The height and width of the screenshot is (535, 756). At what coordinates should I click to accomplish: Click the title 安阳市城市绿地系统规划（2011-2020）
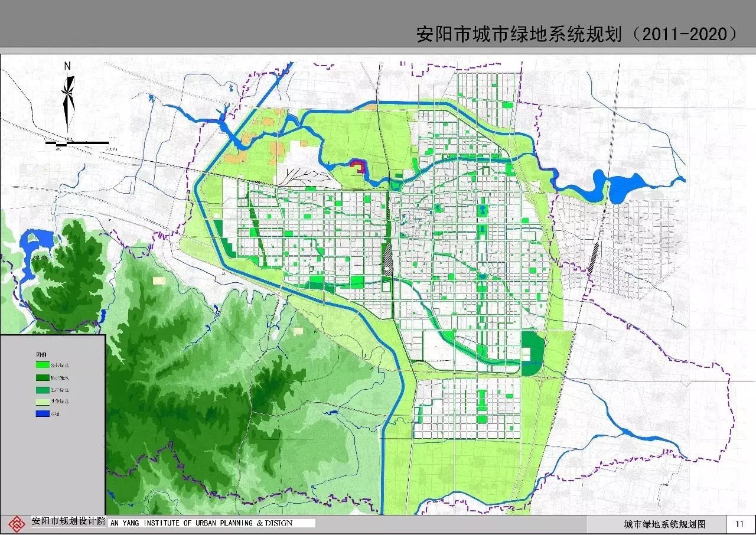[578, 34]
